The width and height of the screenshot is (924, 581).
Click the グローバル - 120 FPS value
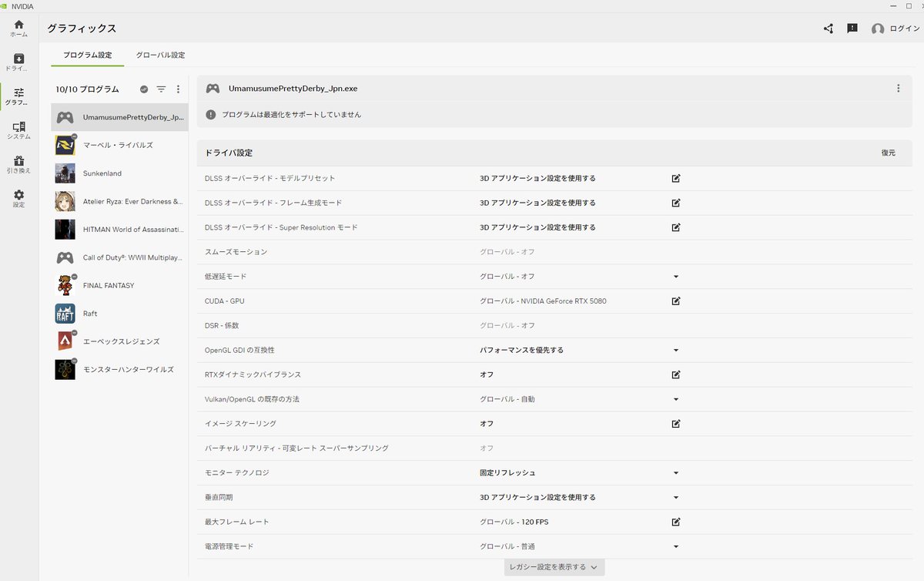click(x=514, y=522)
